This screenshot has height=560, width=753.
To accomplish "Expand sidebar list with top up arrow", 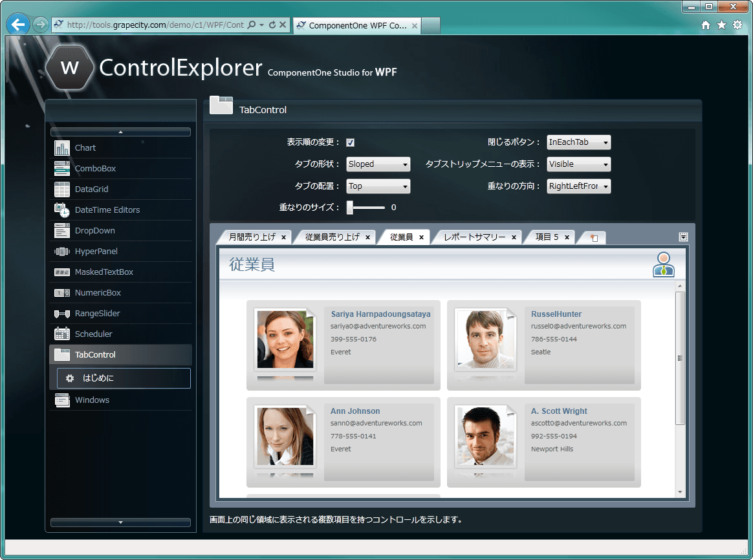I will (x=120, y=132).
